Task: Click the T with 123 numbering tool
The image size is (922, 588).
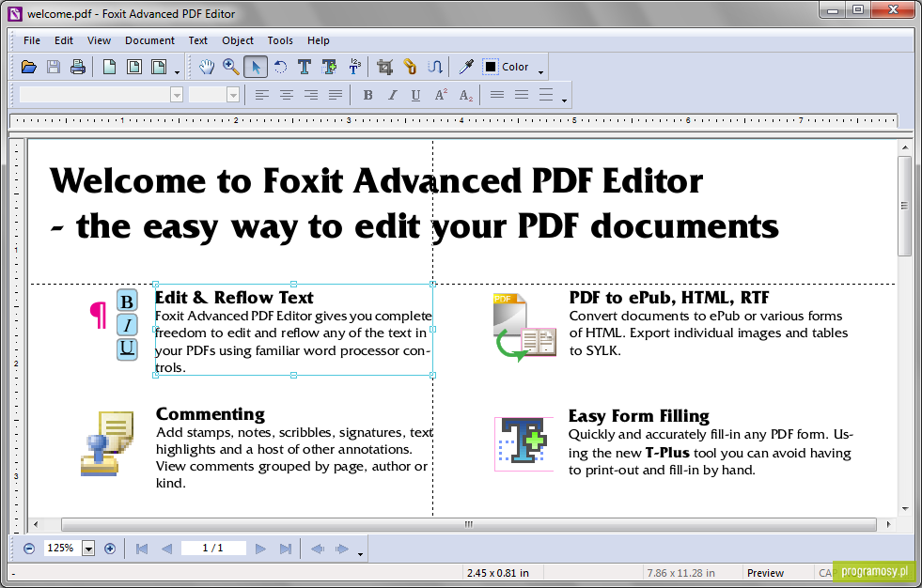Action: click(354, 67)
